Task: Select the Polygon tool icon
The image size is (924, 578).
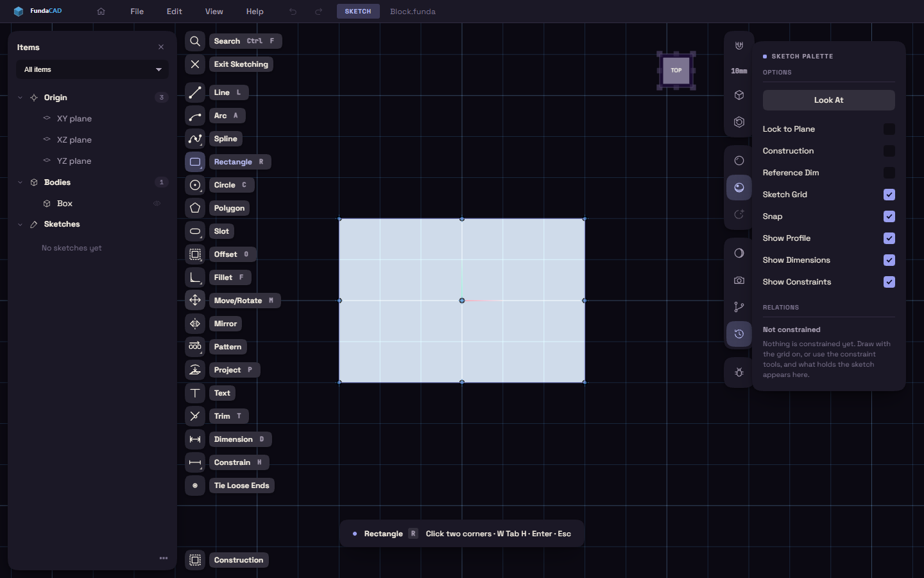Action: pyautogui.click(x=195, y=208)
